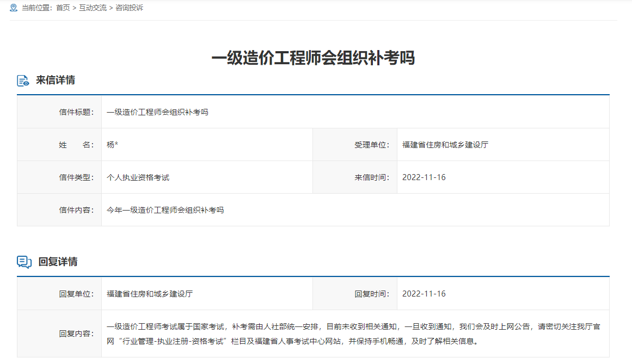Click the 信件标题 label cell

pyautogui.click(x=59, y=112)
